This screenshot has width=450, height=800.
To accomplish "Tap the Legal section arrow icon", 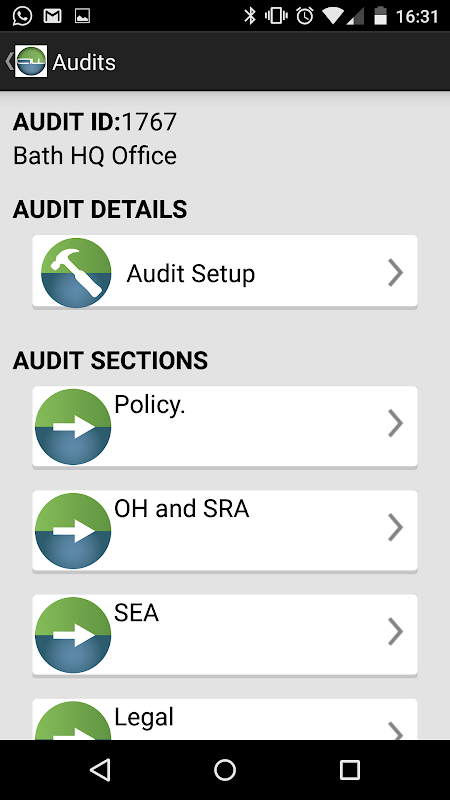I will pyautogui.click(x=73, y=720).
